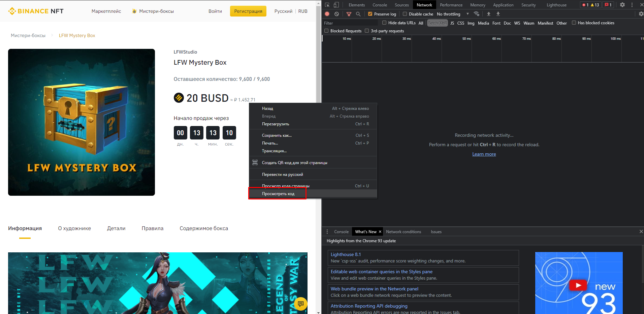
Task: Click the network Filter input field
Action: coord(350,23)
